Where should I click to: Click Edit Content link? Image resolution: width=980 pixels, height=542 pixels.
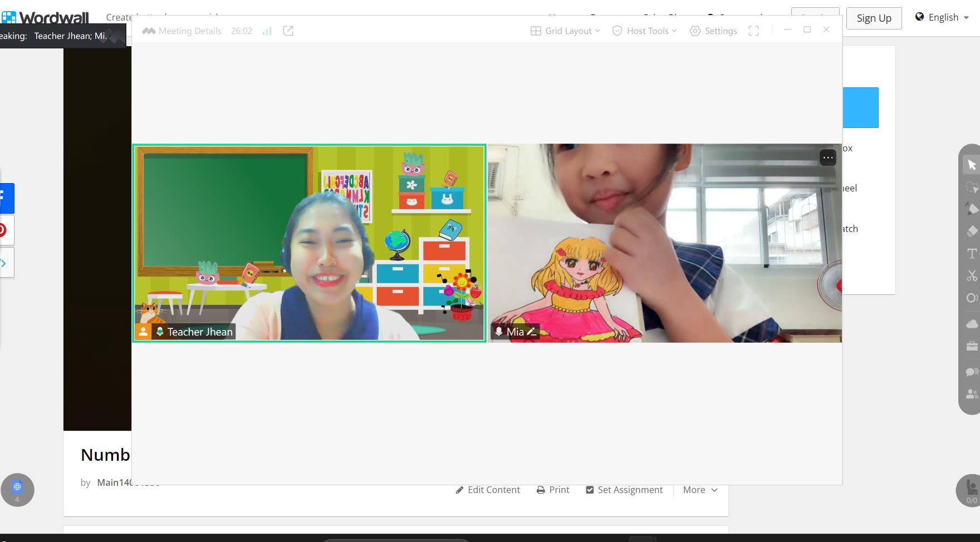[x=488, y=490]
